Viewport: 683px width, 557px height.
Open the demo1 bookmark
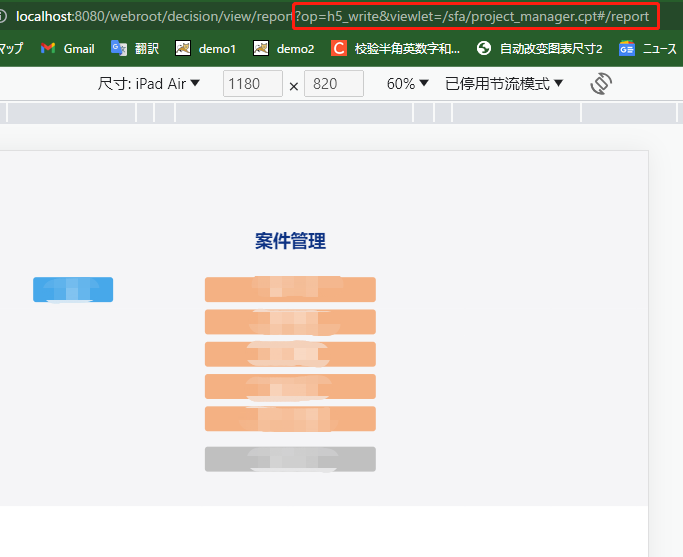pos(206,48)
